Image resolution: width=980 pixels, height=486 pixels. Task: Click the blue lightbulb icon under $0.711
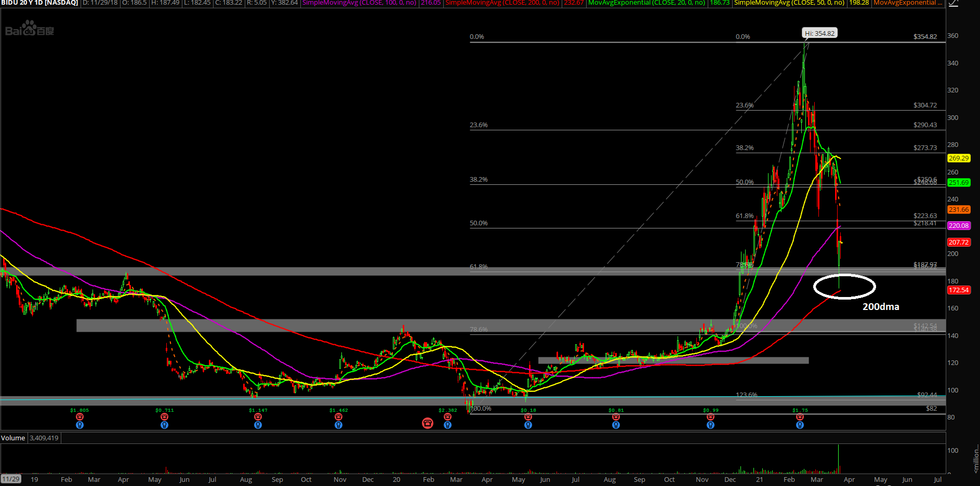(x=164, y=425)
